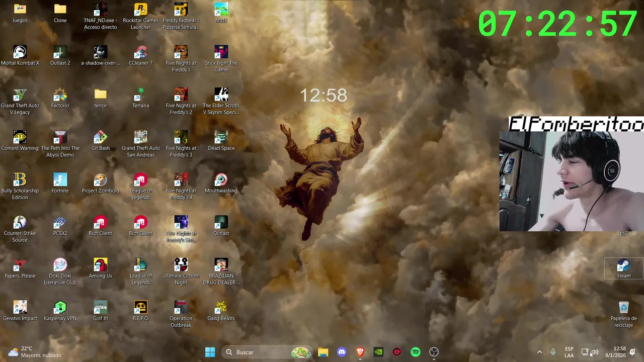Click the a-shadow-over shortcut icon
The height and width of the screenshot is (362, 644).
(x=100, y=56)
